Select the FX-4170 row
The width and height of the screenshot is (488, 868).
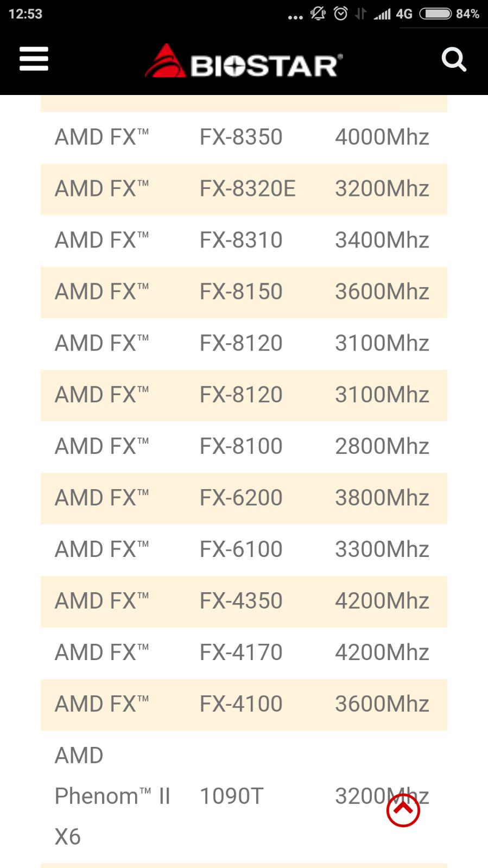click(x=244, y=652)
